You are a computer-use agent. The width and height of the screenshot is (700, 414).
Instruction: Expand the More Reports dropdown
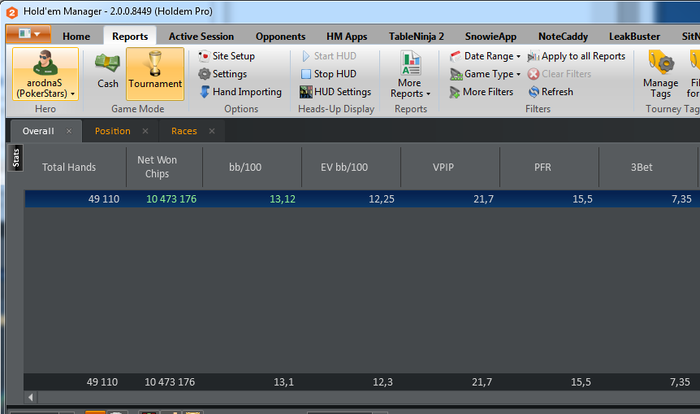(410, 75)
